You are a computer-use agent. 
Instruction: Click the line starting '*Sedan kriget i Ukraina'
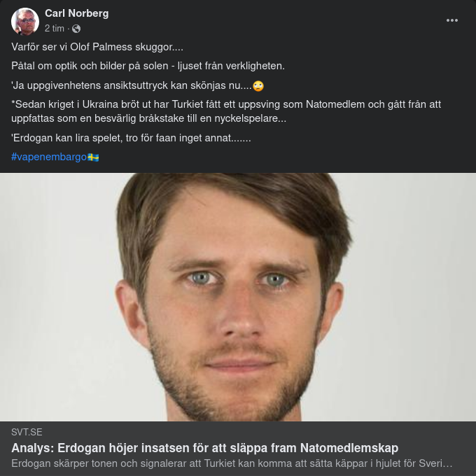226,104
